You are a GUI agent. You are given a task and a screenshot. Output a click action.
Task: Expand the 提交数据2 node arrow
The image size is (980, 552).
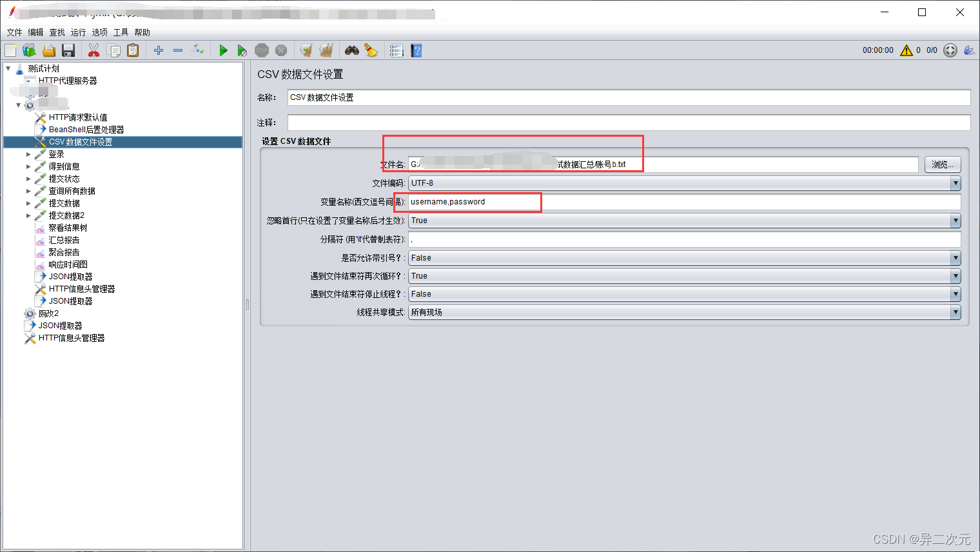click(x=28, y=216)
